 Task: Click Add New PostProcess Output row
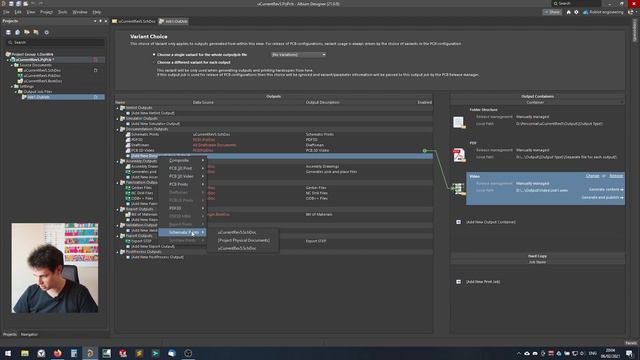coord(157,257)
